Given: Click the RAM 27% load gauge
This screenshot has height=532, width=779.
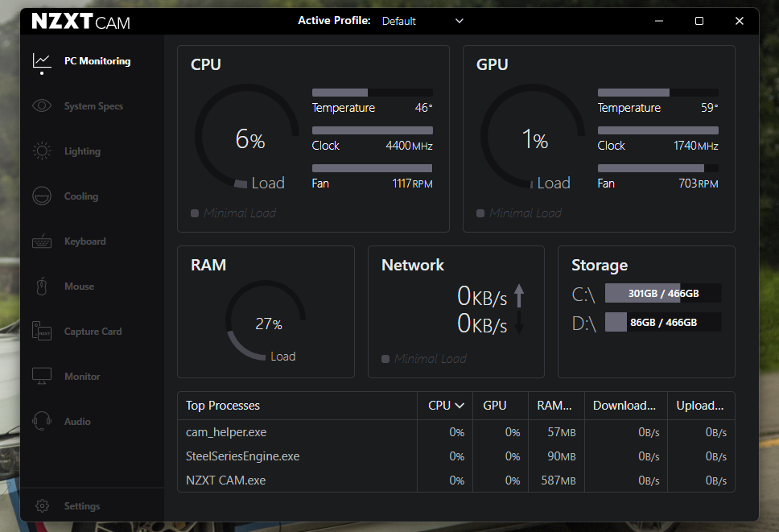Looking at the screenshot, I should click(266, 320).
